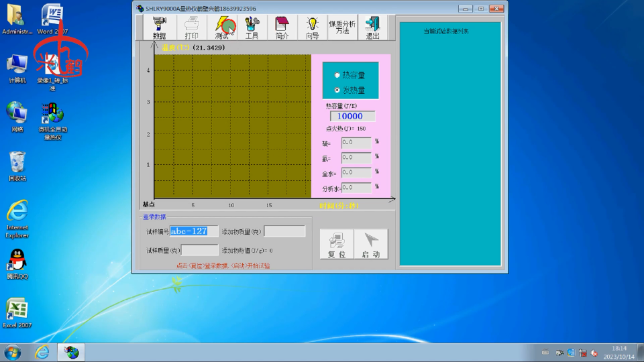This screenshot has width=644, height=362.
Task: Open the Windows Start menu
Action: point(13,353)
